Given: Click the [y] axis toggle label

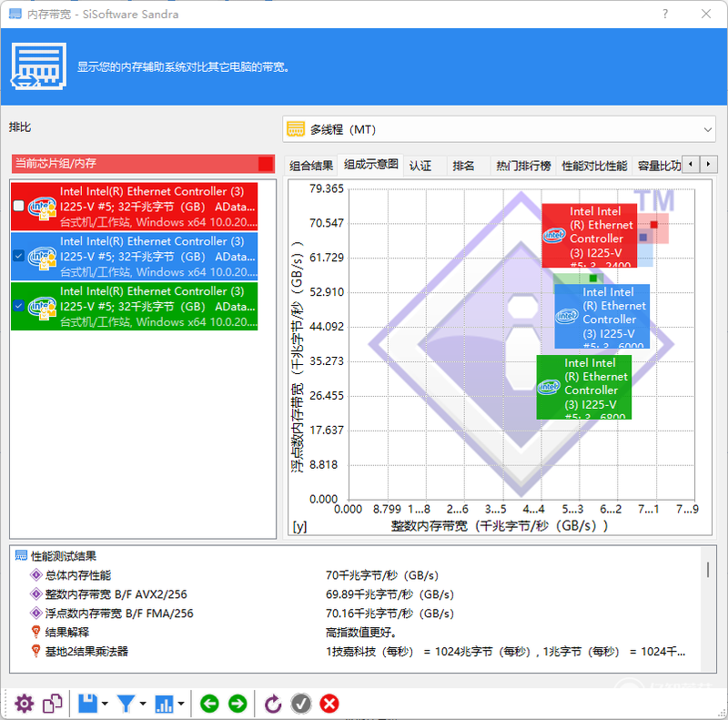Looking at the screenshot, I should click(299, 526).
